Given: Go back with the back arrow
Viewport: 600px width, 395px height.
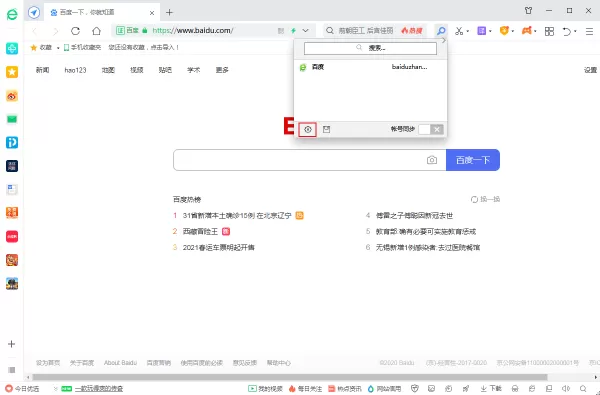Looking at the screenshot, I should click(35, 31).
